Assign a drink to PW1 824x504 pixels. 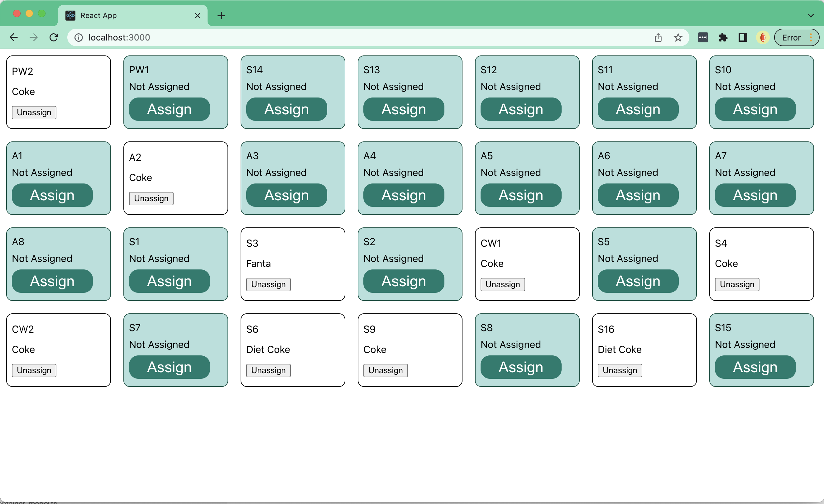[x=170, y=109]
